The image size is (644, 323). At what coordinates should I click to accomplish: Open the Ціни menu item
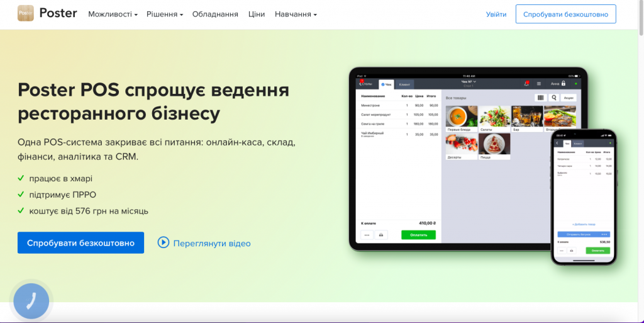(257, 14)
